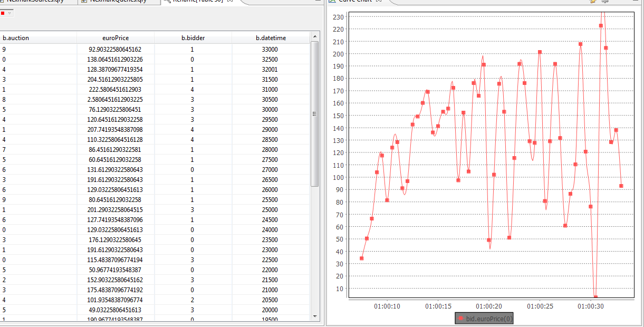Close the Rename table tab

coord(229,1)
